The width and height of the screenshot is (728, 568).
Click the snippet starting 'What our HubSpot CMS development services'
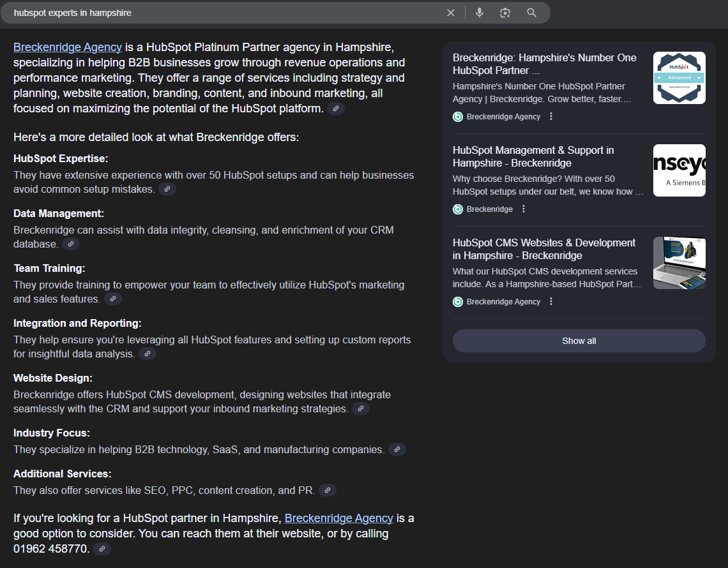[547, 278]
